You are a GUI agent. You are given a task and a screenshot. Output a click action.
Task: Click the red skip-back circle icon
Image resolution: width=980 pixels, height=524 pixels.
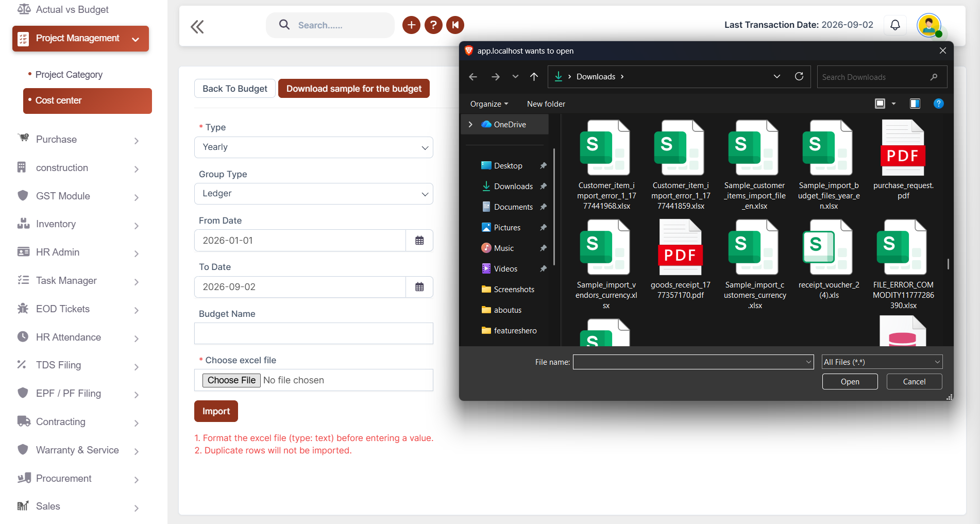tap(455, 25)
